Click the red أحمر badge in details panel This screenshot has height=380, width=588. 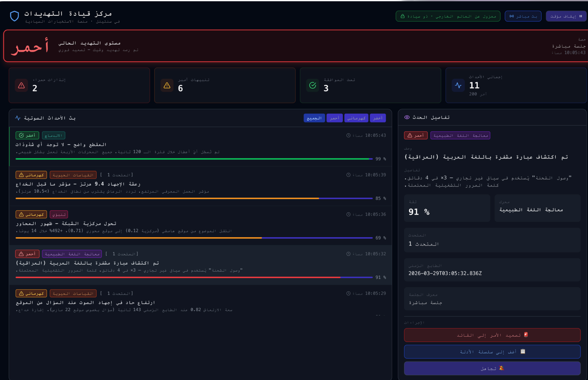tap(416, 135)
